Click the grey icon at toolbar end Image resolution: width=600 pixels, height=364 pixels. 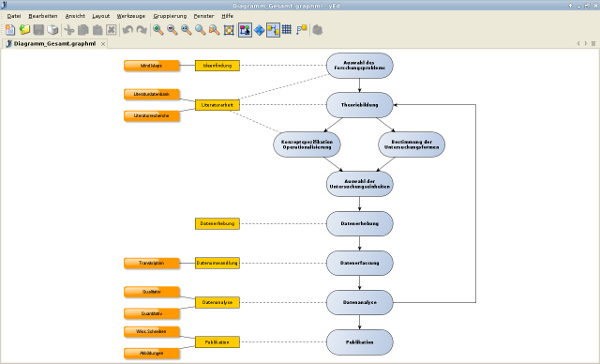[x=318, y=30]
